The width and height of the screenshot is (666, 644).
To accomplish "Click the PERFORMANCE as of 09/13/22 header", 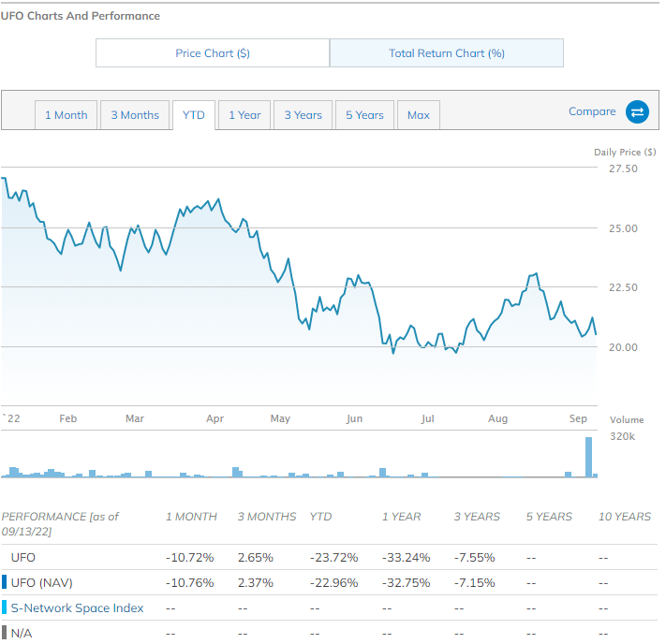I will (x=60, y=523).
